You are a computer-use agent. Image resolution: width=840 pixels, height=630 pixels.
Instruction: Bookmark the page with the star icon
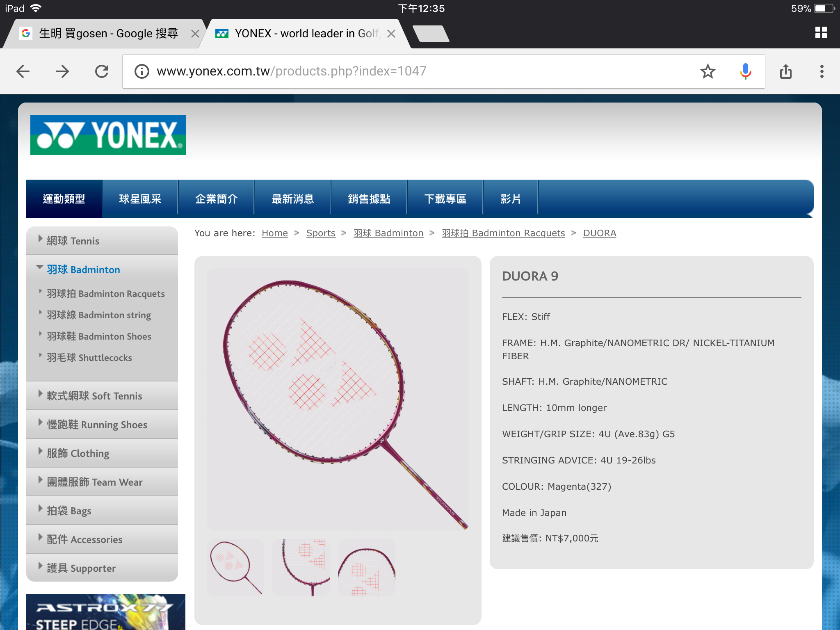pyautogui.click(x=708, y=71)
